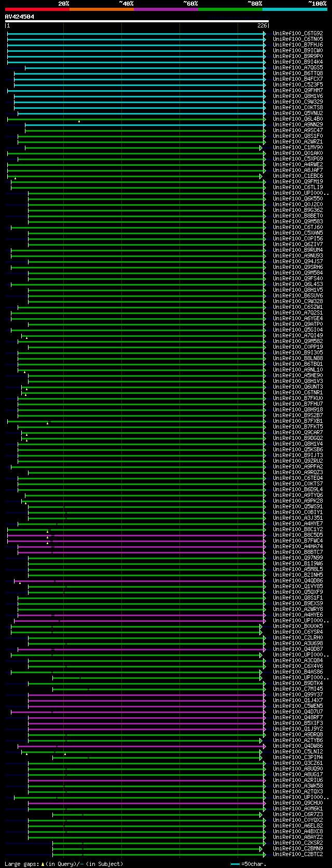The image size is (332, 868).
Task: Select the UniRef100_A4HA74 label
Action: coord(298,547)
